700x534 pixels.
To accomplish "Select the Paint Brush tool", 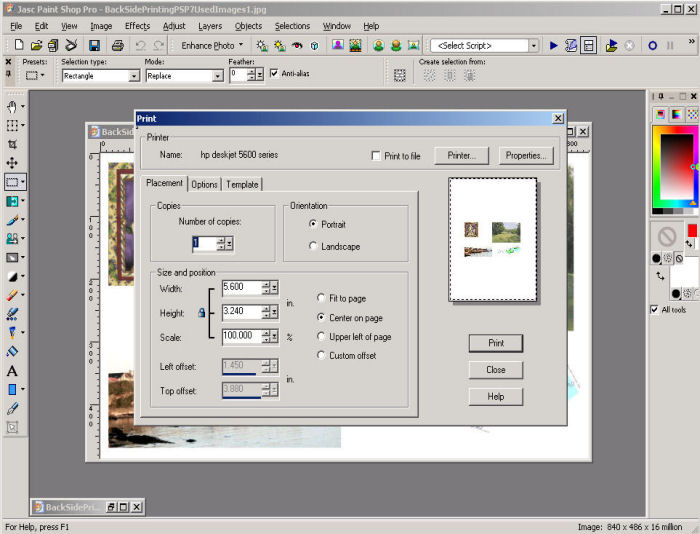I will tap(12, 219).
